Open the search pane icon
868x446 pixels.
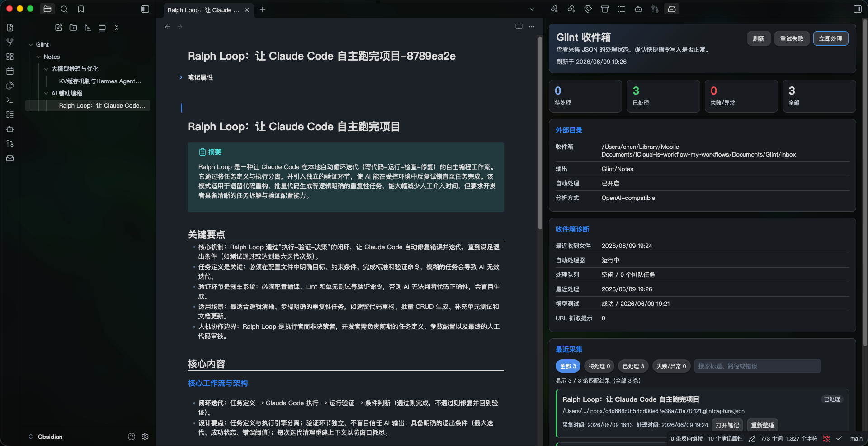tap(64, 9)
